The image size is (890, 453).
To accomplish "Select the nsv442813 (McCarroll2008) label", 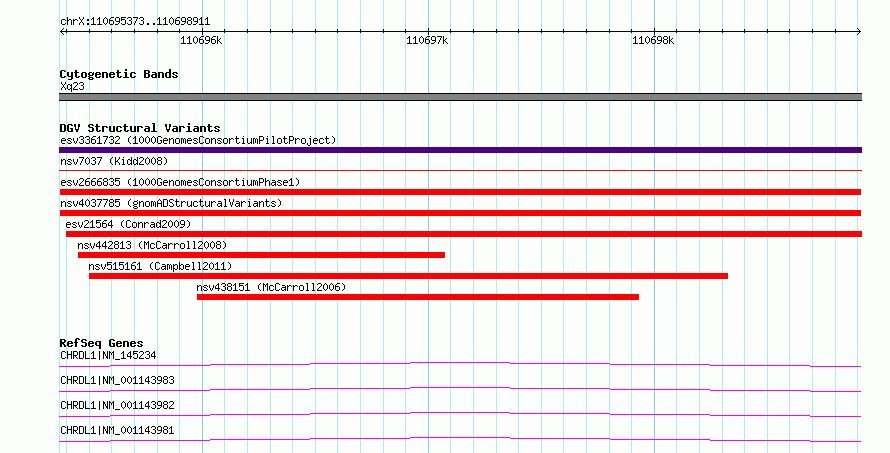I will (x=152, y=245).
